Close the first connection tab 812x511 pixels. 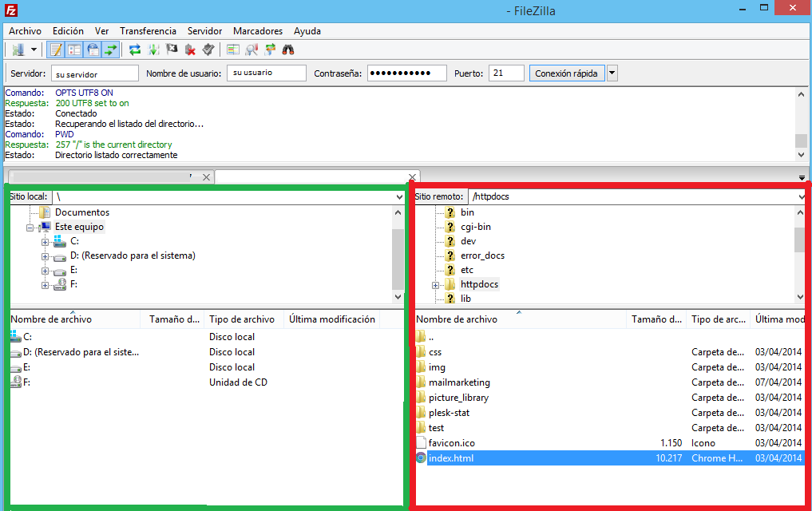pyautogui.click(x=206, y=177)
